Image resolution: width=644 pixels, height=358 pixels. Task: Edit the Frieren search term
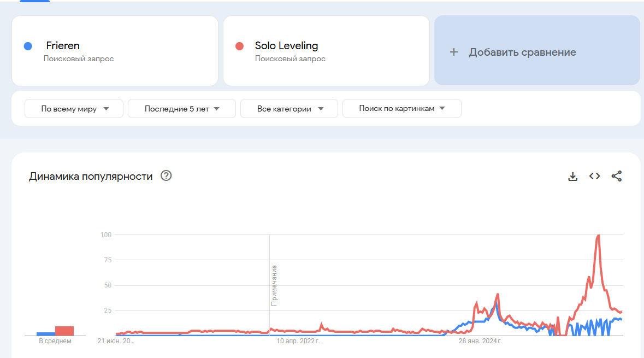click(63, 46)
